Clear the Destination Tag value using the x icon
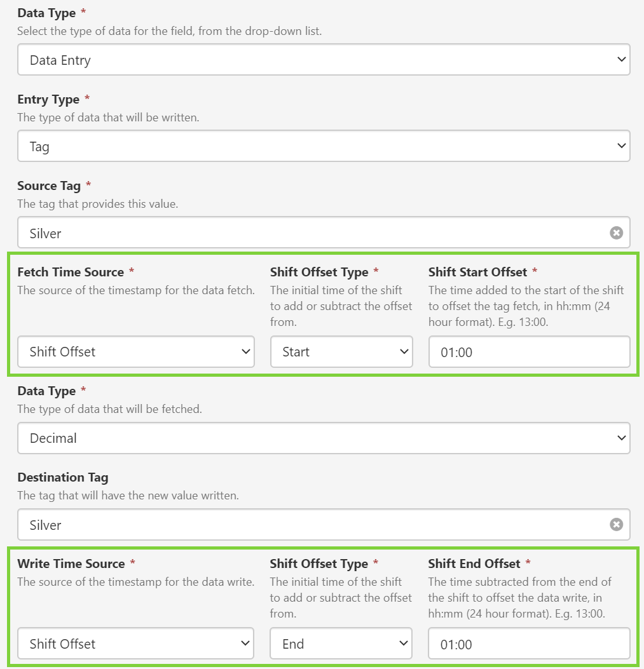This screenshot has width=644, height=669. point(616,525)
